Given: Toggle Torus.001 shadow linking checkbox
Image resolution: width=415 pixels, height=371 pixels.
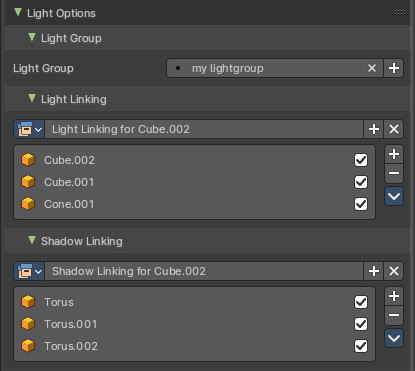Looking at the screenshot, I should pyautogui.click(x=361, y=324).
